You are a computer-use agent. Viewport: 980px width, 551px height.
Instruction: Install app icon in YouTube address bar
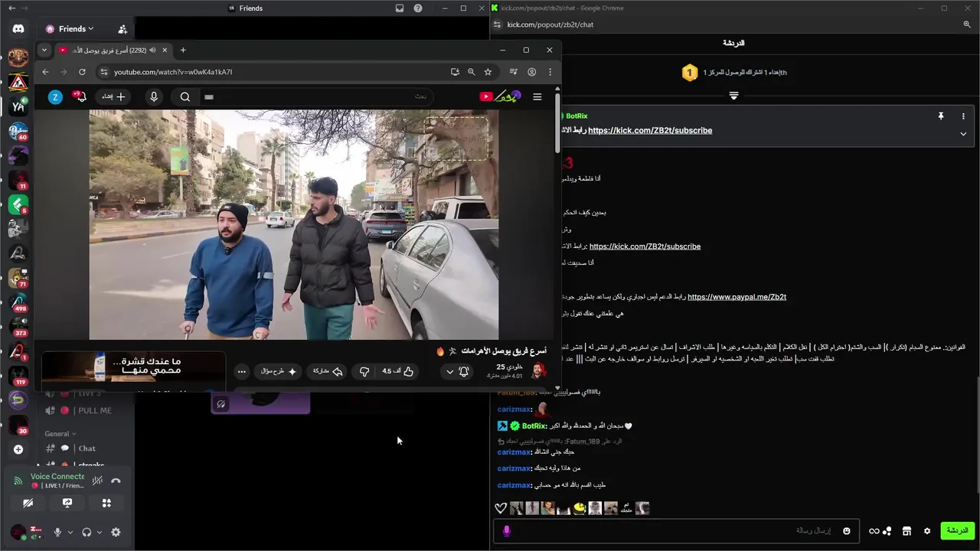(455, 72)
